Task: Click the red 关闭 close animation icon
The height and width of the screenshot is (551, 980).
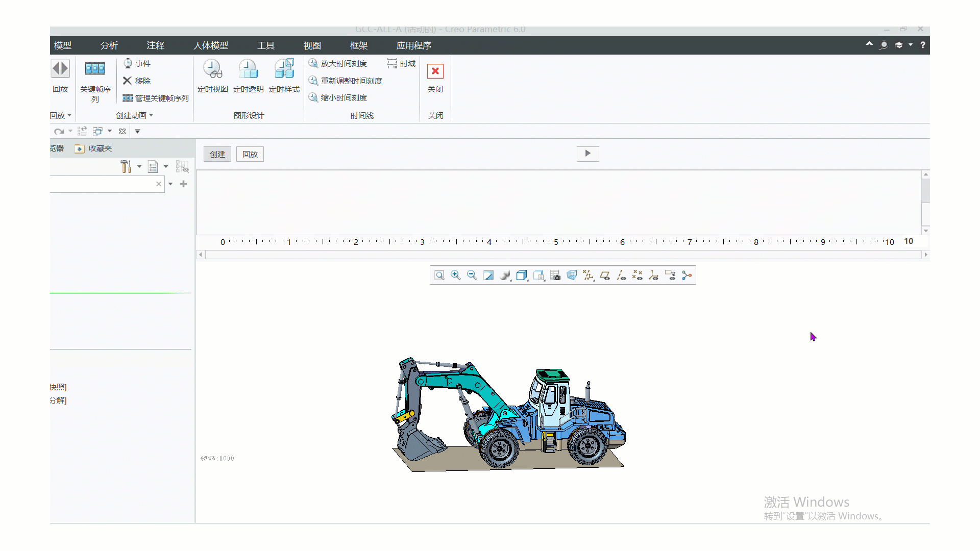Action: pyautogui.click(x=435, y=71)
